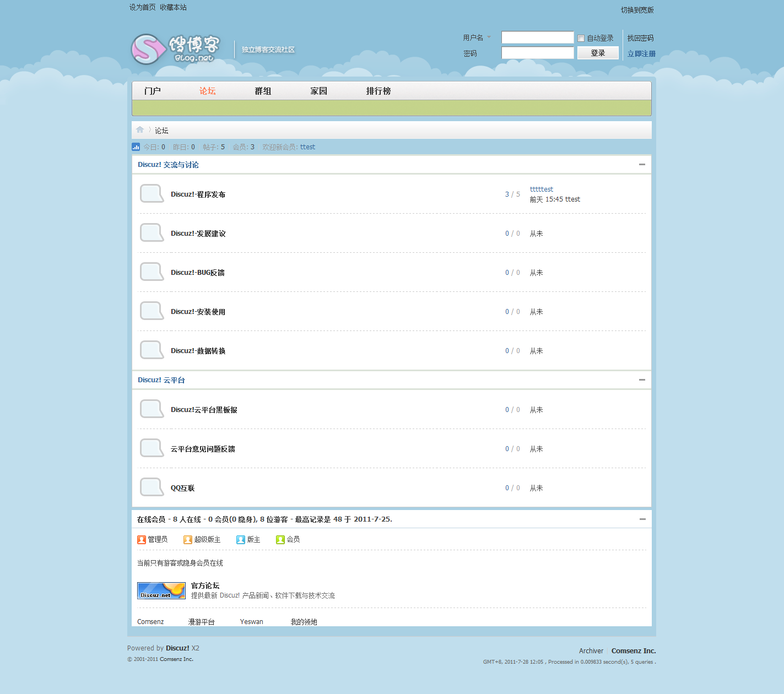
Task: Open the Archiver footer link
Action: [x=591, y=650]
